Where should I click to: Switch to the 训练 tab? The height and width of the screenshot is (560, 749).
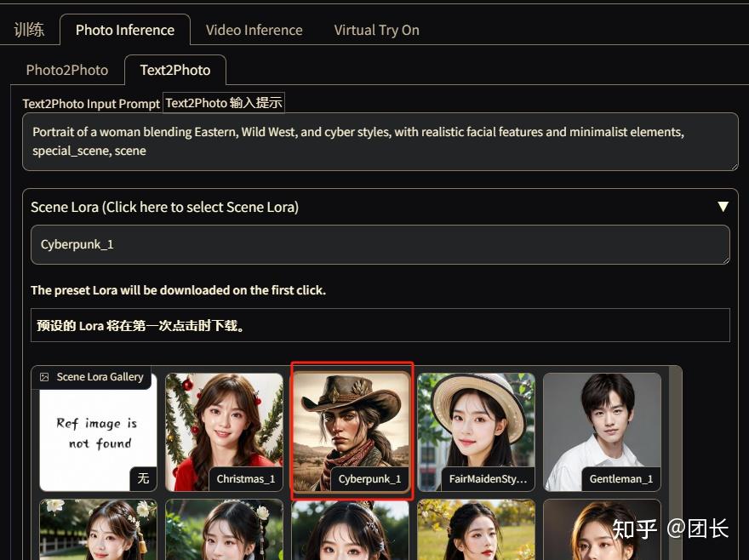point(29,30)
